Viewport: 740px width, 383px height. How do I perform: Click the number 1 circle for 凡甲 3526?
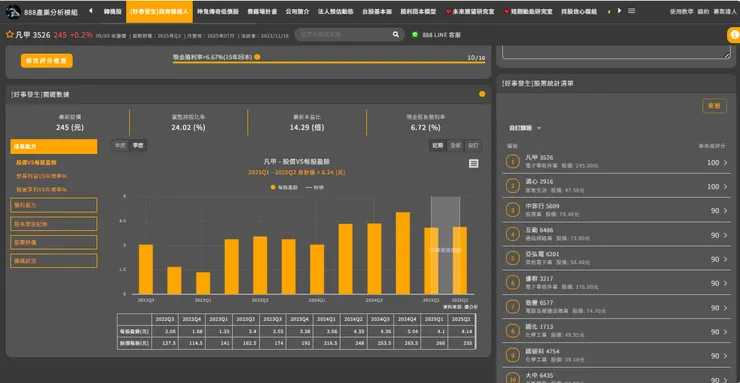[x=513, y=162]
